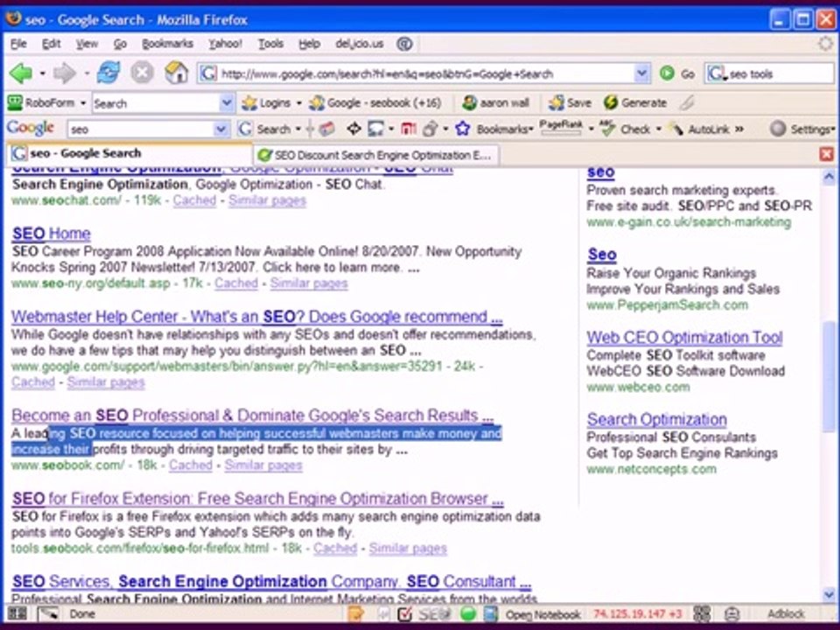Click the red checkmark status bar icon
Image resolution: width=840 pixels, height=630 pixels.
(405, 614)
